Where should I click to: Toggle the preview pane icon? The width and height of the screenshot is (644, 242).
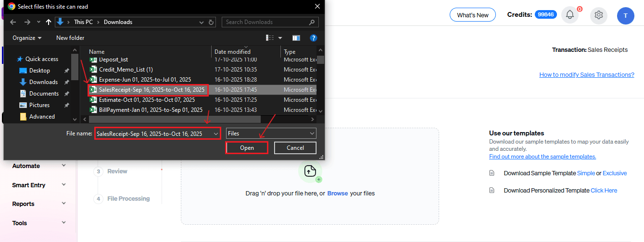pos(296,38)
